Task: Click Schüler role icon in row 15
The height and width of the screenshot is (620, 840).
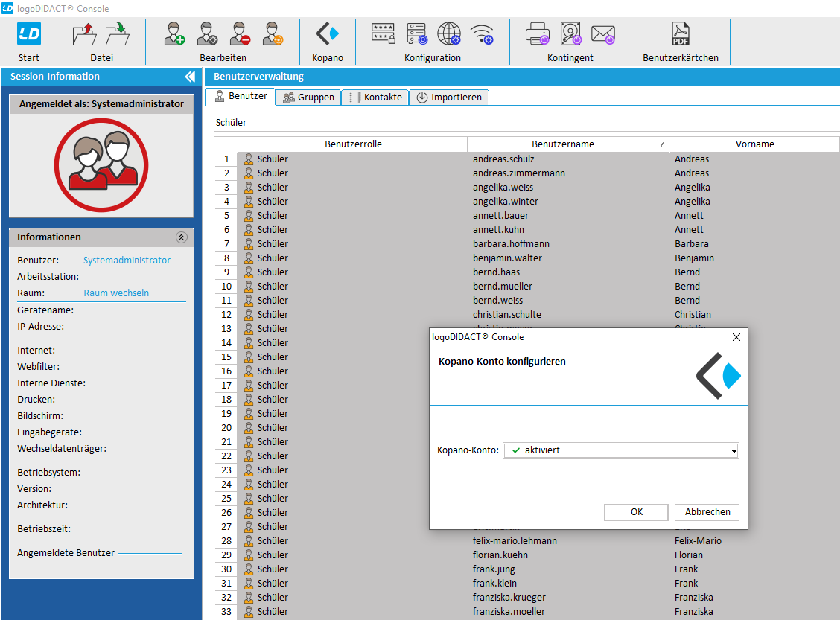Action: (x=249, y=357)
